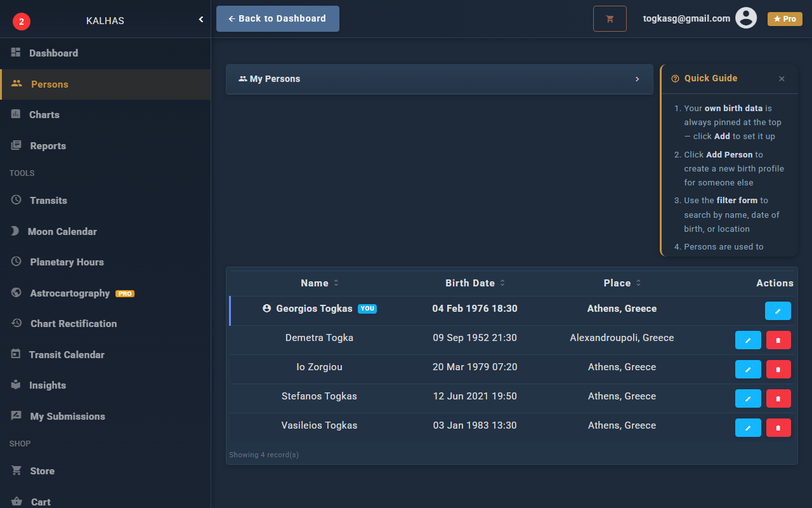The image size is (812, 508).
Task: Click the Pro membership badge
Action: [785, 19]
